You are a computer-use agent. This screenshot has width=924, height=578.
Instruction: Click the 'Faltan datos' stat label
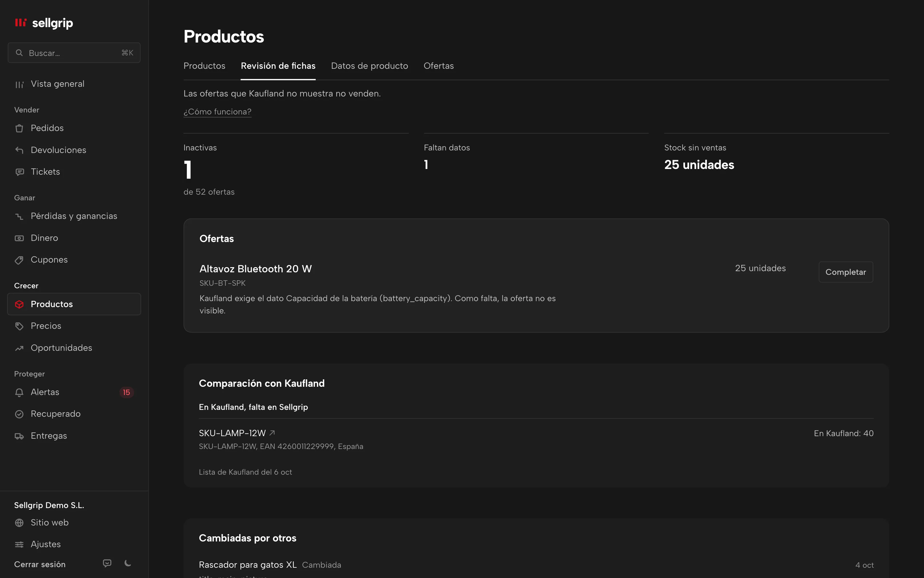447,148
